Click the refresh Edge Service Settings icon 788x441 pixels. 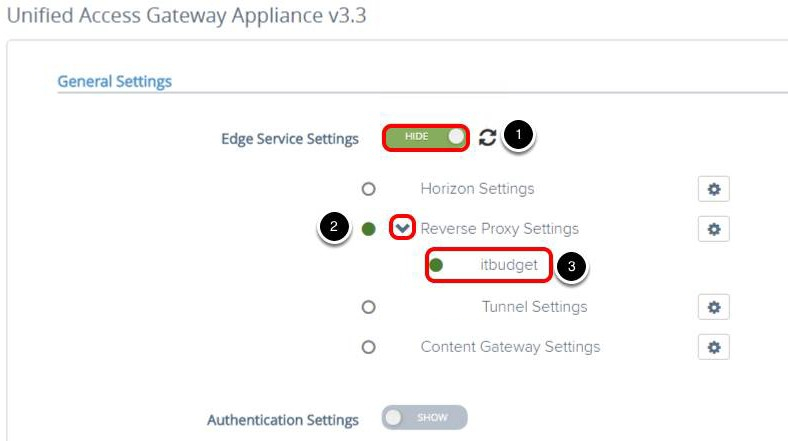pyautogui.click(x=487, y=138)
